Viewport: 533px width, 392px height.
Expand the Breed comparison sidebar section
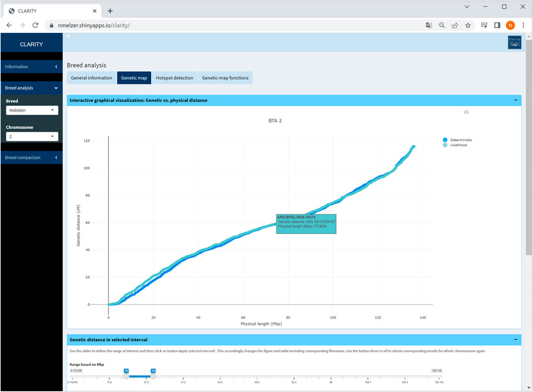click(32, 157)
